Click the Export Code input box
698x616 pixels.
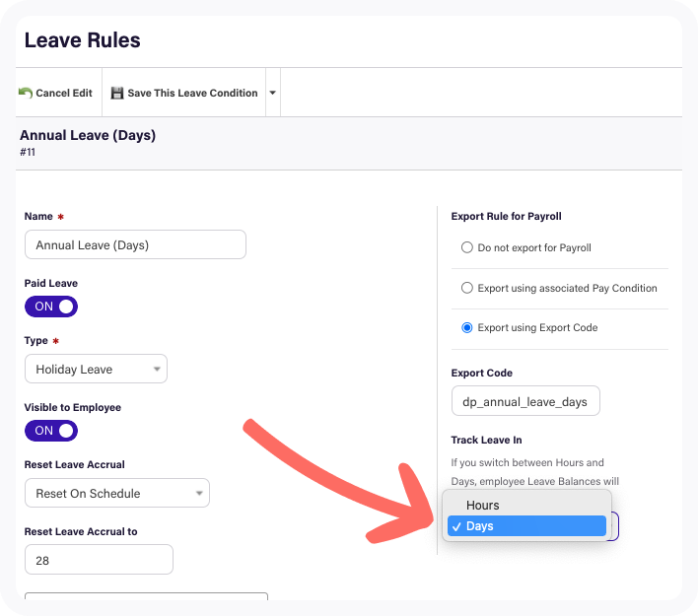(524, 401)
